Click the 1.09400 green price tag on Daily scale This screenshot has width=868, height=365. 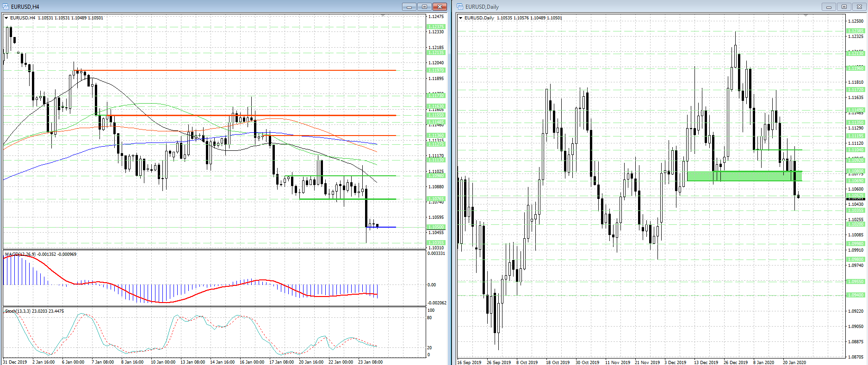856,295
